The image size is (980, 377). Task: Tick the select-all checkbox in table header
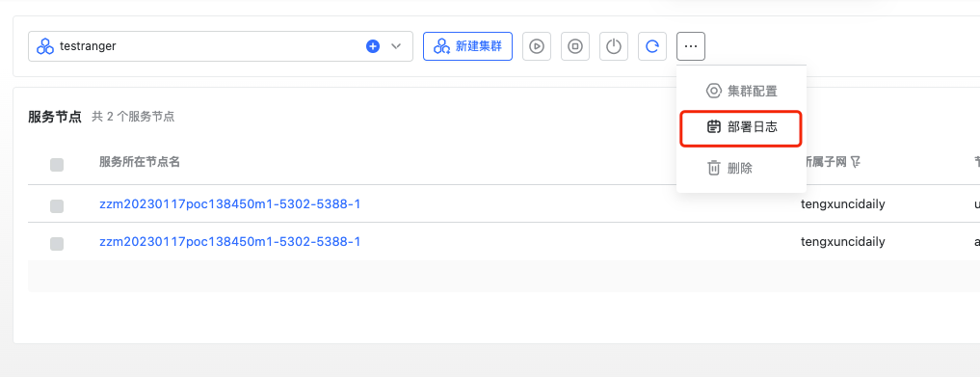[57, 165]
